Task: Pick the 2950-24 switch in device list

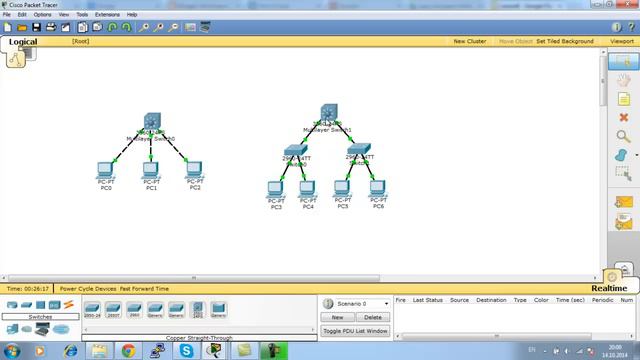Action: coord(92,309)
